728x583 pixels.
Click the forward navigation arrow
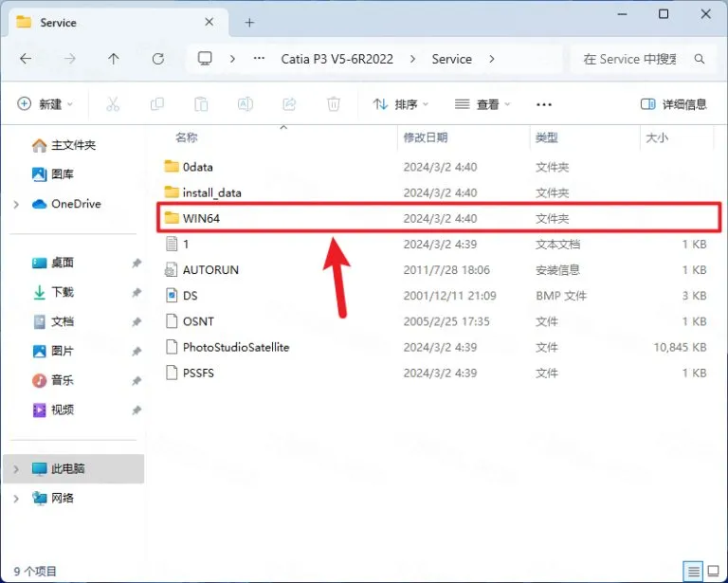(69, 59)
